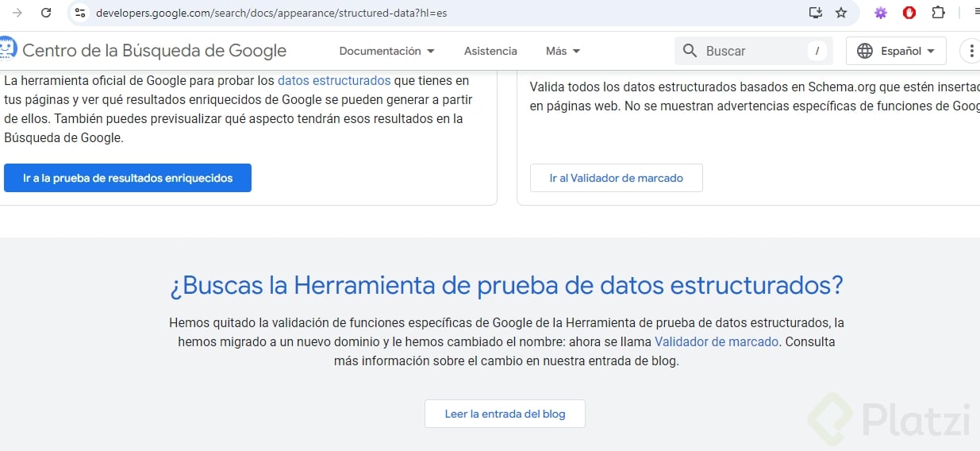Click the Google Search Central robot logo
The image size is (980, 451).
7,49
